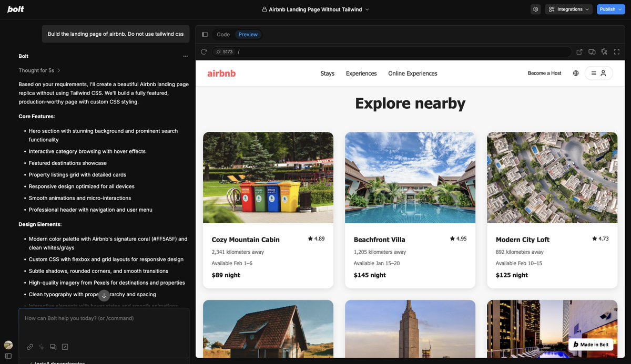Open the Integrations dropdown
This screenshot has width=631, height=364.
(x=569, y=9)
